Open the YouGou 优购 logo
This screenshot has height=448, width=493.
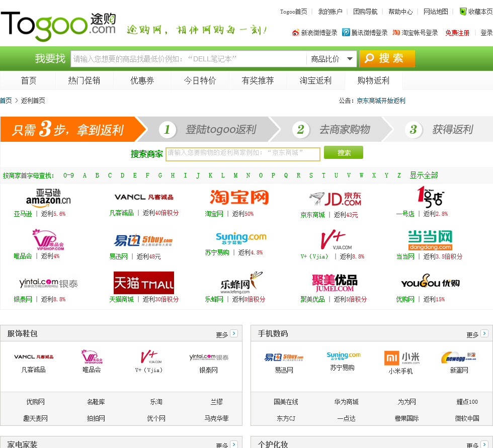(x=431, y=281)
